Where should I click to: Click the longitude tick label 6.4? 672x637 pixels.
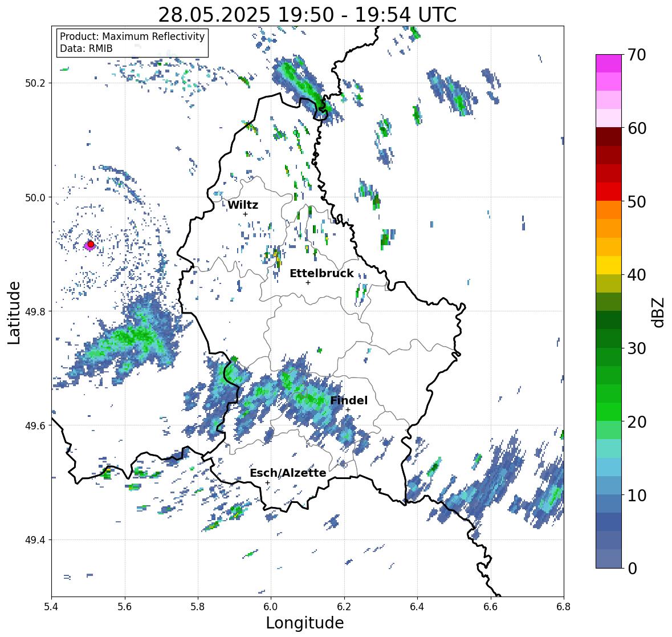(x=417, y=606)
